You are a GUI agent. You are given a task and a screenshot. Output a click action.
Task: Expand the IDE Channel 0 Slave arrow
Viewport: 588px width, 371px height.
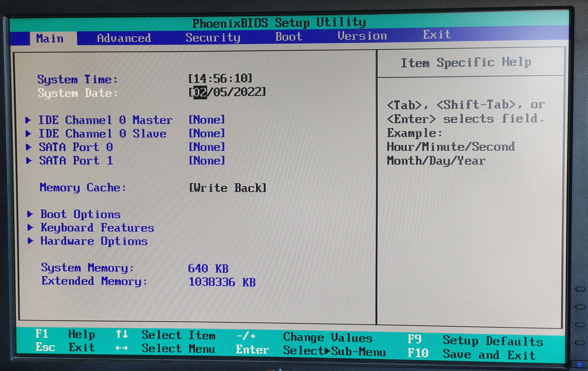tap(29, 133)
